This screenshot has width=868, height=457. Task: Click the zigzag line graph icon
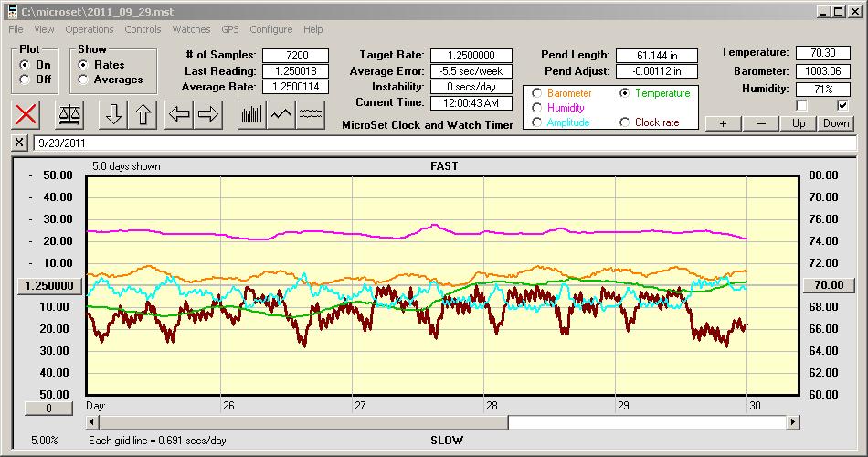coord(281,114)
